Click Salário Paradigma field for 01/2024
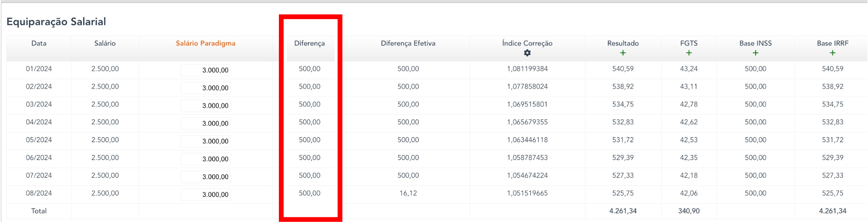 206,70
